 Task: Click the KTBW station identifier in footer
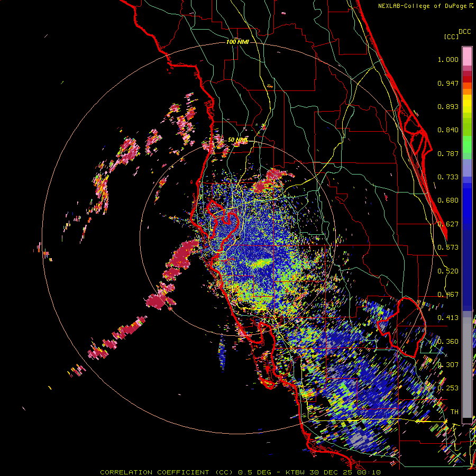(295, 472)
